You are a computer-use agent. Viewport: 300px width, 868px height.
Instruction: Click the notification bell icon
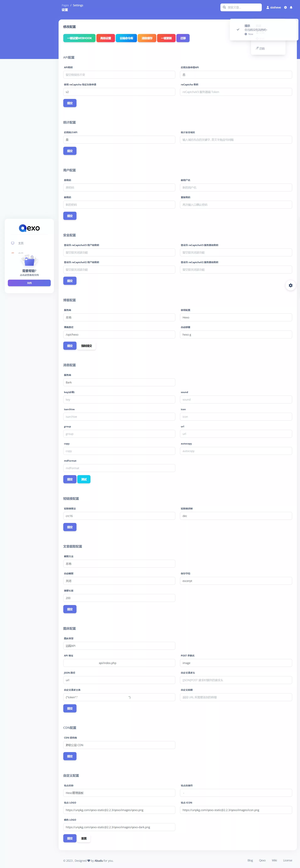[x=291, y=7]
